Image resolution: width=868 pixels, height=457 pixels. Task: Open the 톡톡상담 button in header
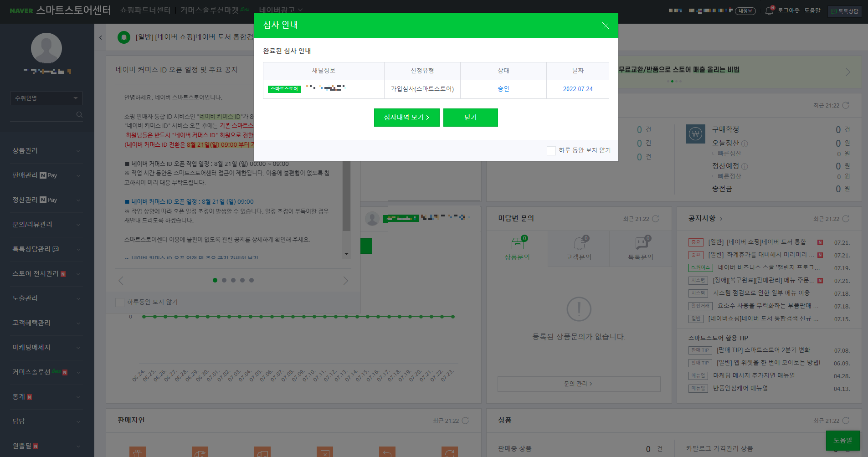(x=845, y=11)
